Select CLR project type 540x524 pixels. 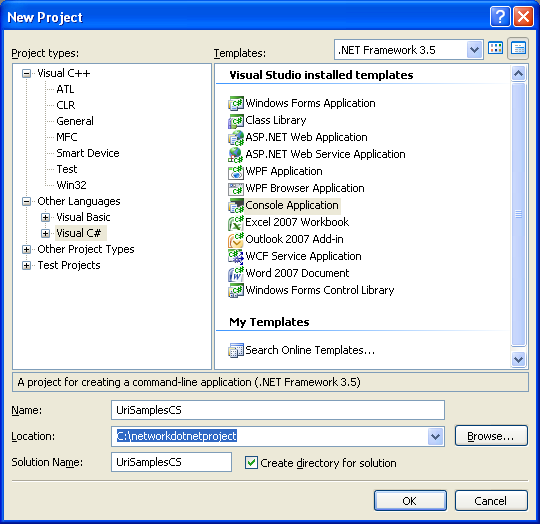coord(66,105)
